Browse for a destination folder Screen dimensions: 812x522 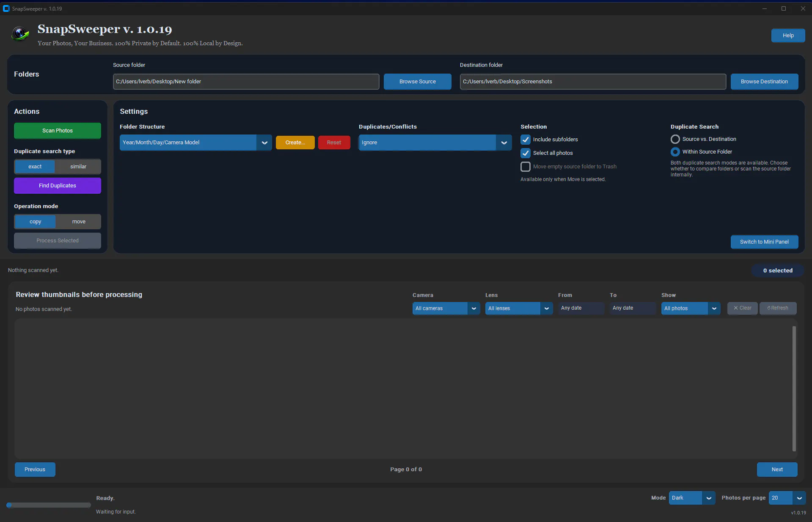tap(764, 82)
